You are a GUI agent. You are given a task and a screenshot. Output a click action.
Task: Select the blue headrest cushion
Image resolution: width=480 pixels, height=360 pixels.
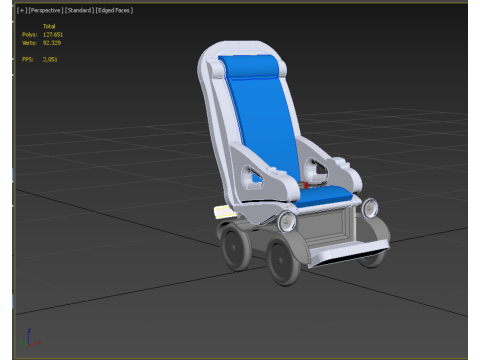[x=249, y=66]
